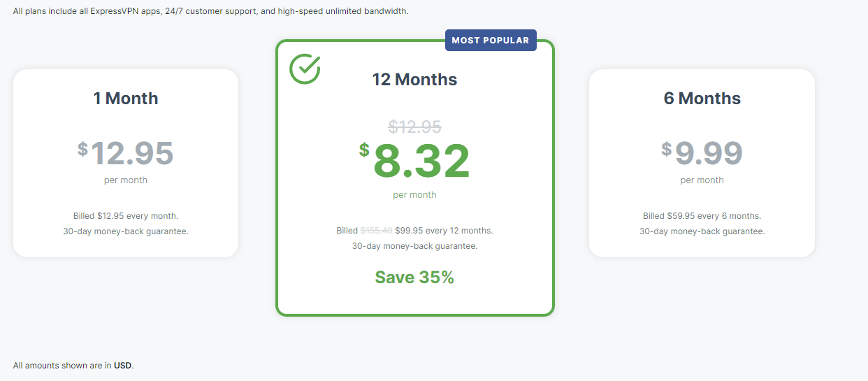Viewport: 868px width, 381px height.
Task: Click the '$99.95 every 12 months' billing text
Action: click(444, 231)
